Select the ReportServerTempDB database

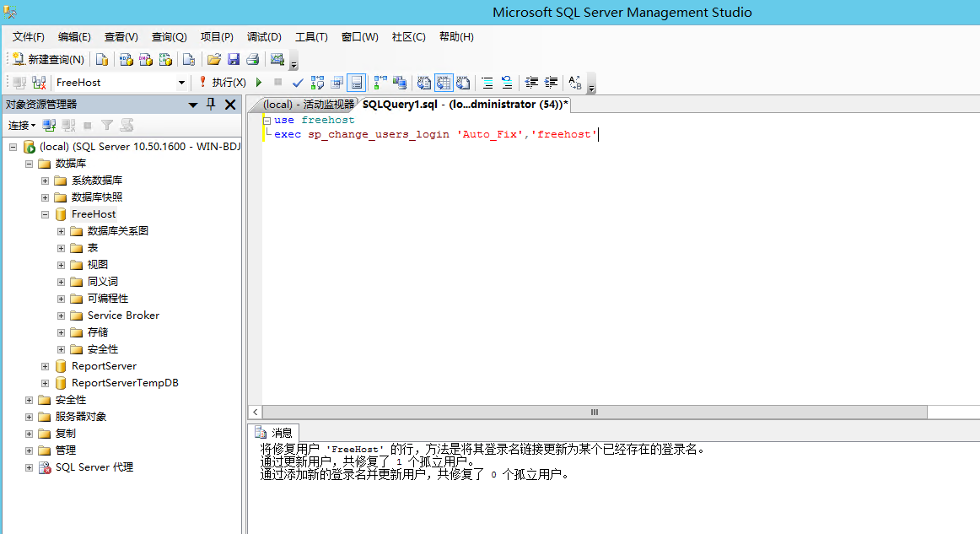pos(125,383)
